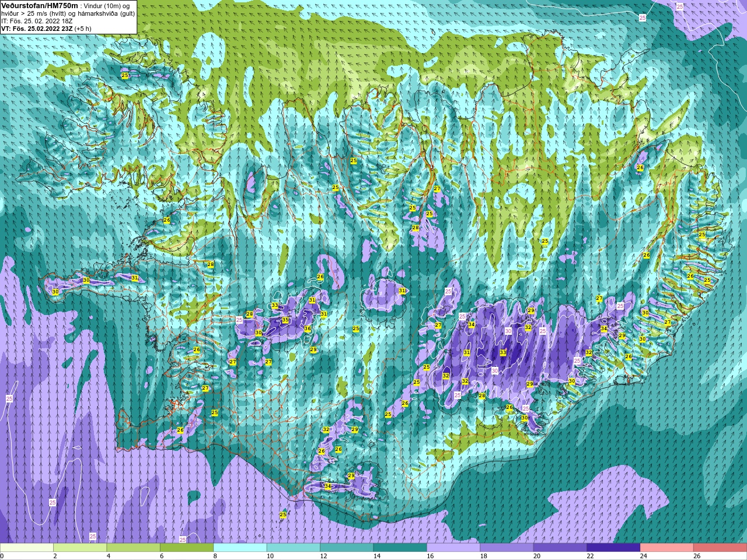Click the bold 'VT: Fös. 25.02.2022 23Z' line
This screenshot has width=747, height=560.
point(36,28)
